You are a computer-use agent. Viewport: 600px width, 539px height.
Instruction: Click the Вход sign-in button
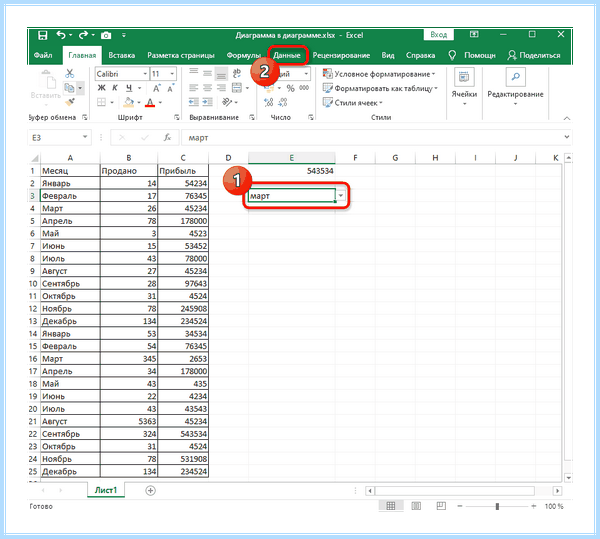[439, 35]
